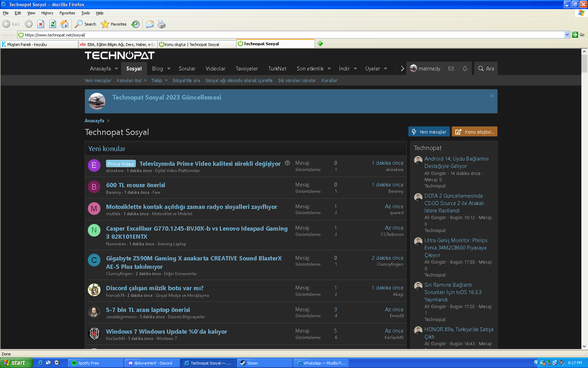Open the Videolar navigation item

(216, 69)
